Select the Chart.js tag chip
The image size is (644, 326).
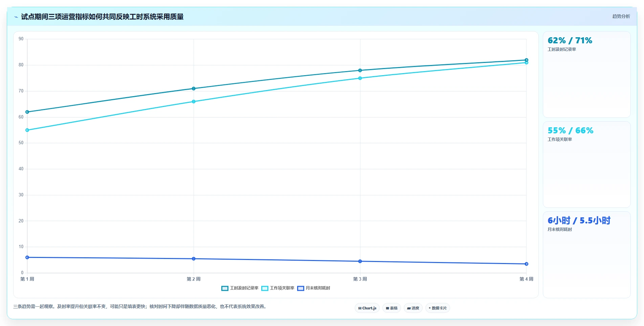click(367, 308)
